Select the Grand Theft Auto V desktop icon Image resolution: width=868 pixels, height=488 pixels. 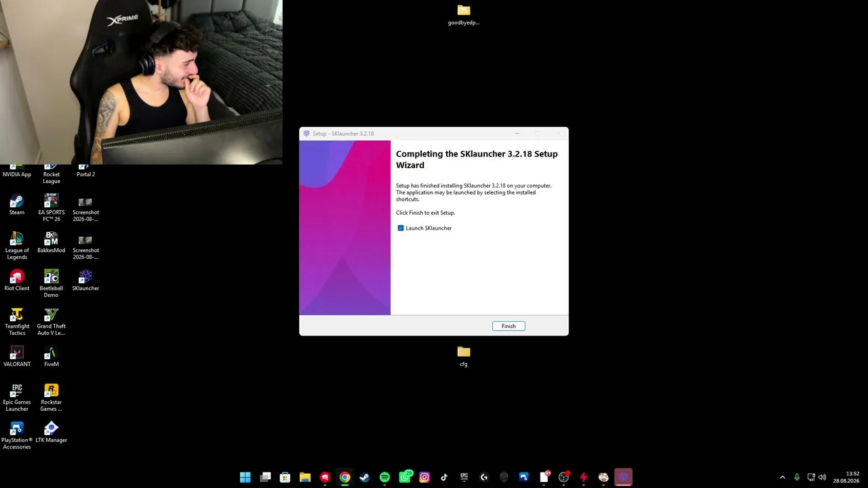52,322
